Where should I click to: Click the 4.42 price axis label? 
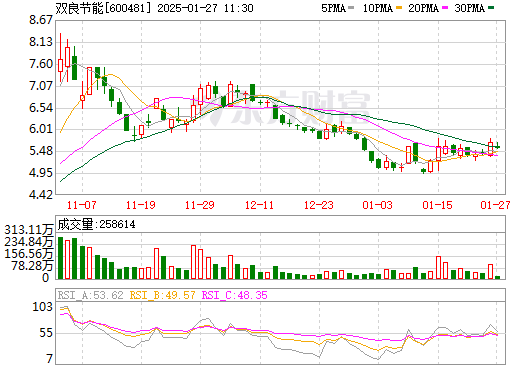[41, 195]
